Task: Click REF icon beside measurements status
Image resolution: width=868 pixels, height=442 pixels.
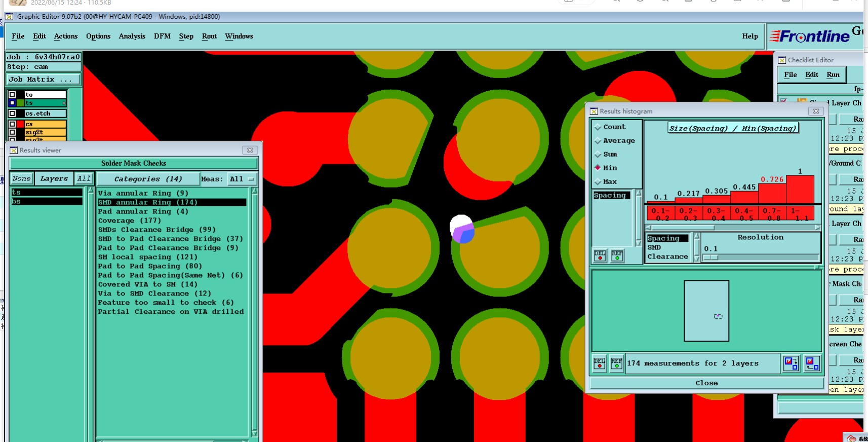Action: pos(616,363)
